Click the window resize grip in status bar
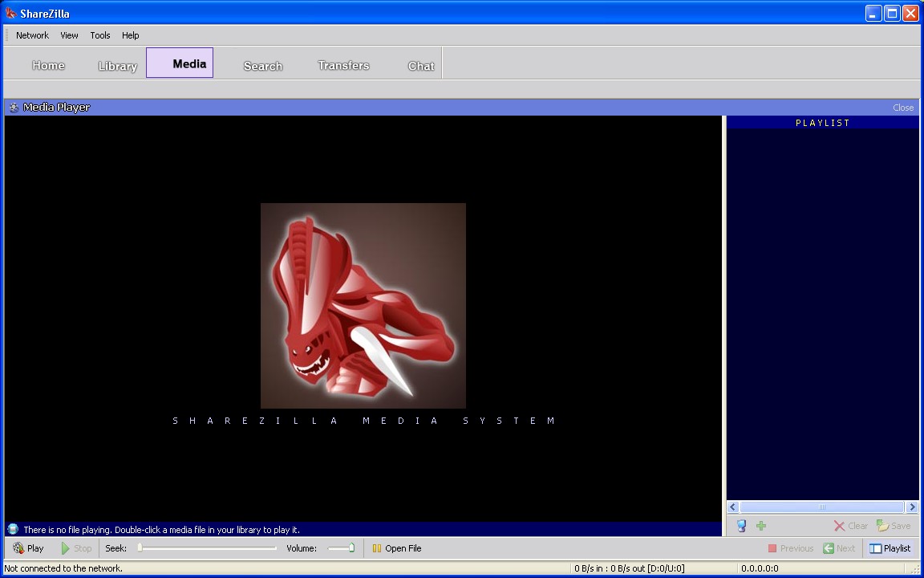 pyautogui.click(x=915, y=569)
